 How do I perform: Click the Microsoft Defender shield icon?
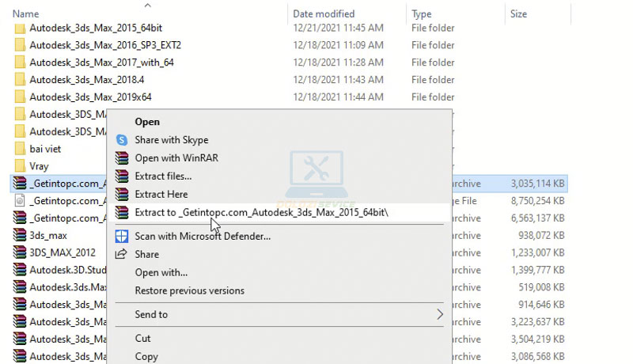pos(122,236)
